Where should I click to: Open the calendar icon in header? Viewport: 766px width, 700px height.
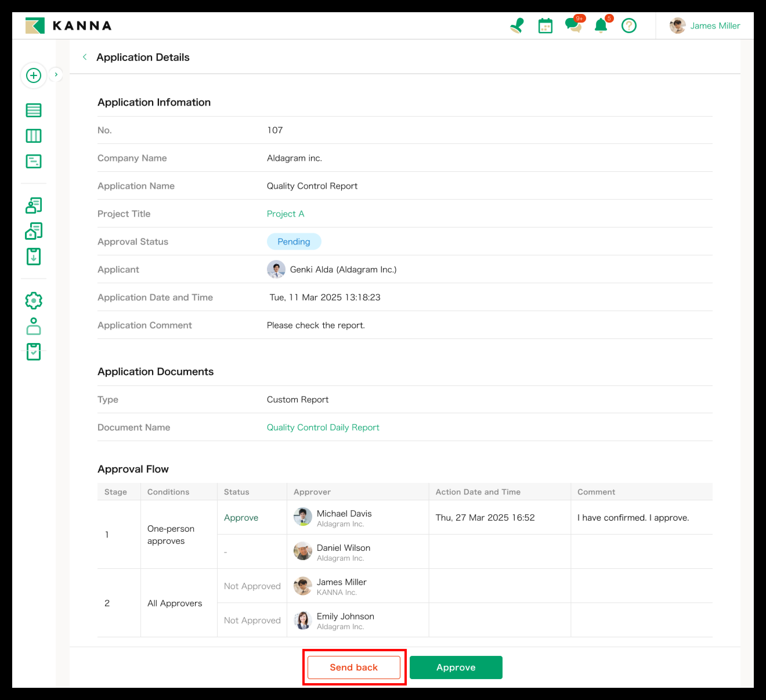545,26
